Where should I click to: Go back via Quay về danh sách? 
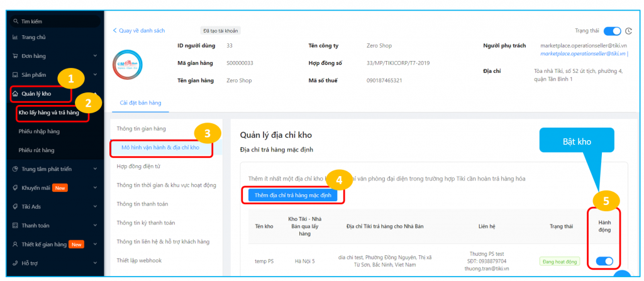click(139, 30)
